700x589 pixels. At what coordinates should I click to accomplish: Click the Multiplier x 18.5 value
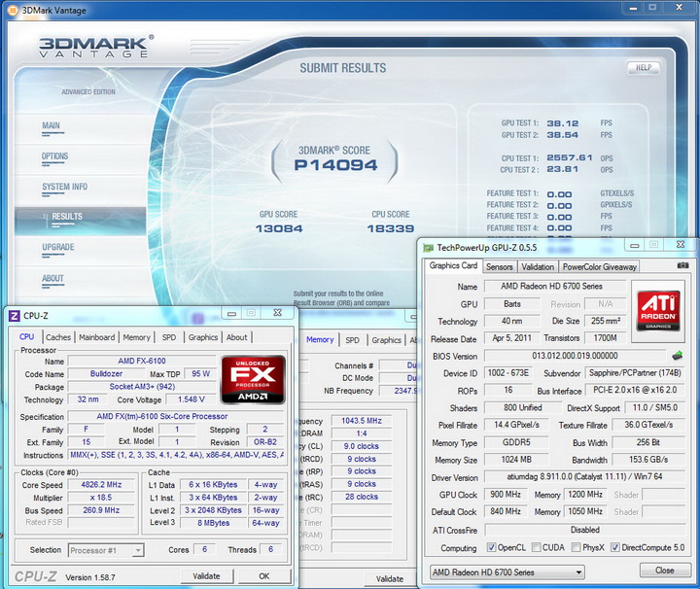pyautogui.click(x=101, y=498)
